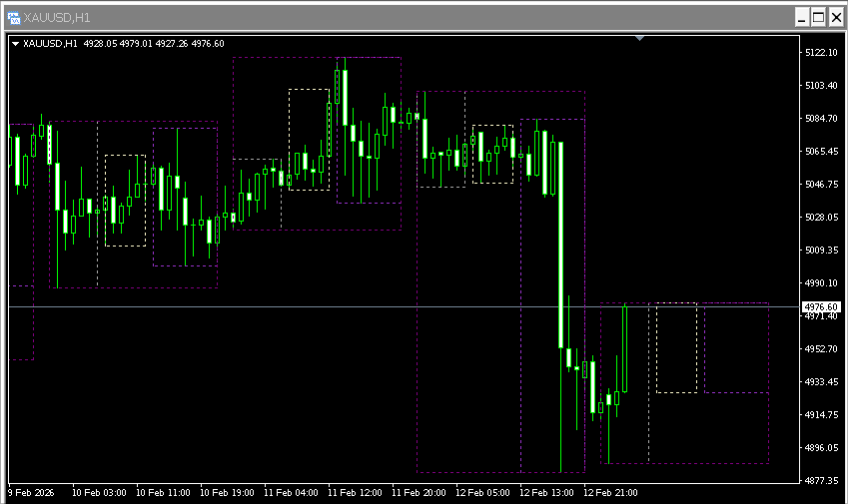Click the 10 Feb 11:00 time label

(x=163, y=493)
